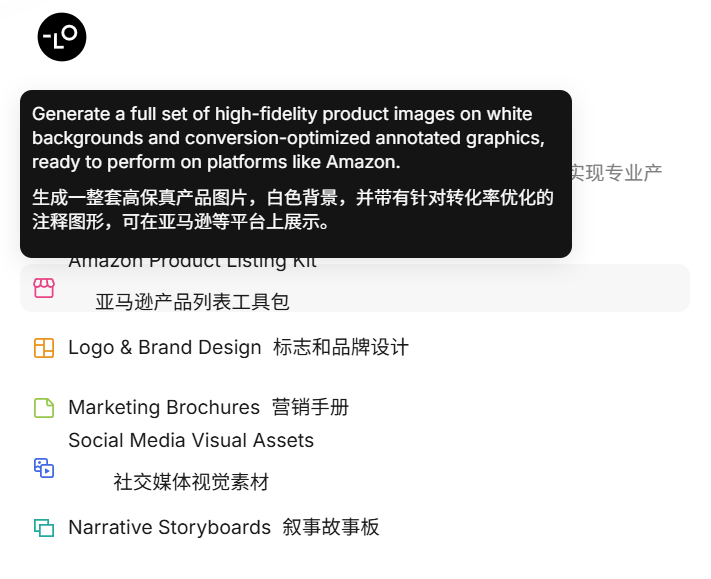Click the gray 实现专业产 text behind the tooltip
This screenshot has height=579, width=711.
617,173
